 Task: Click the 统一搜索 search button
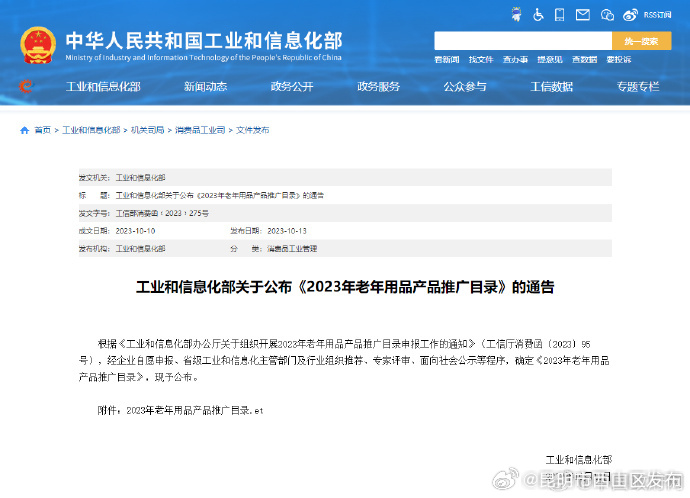click(642, 41)
